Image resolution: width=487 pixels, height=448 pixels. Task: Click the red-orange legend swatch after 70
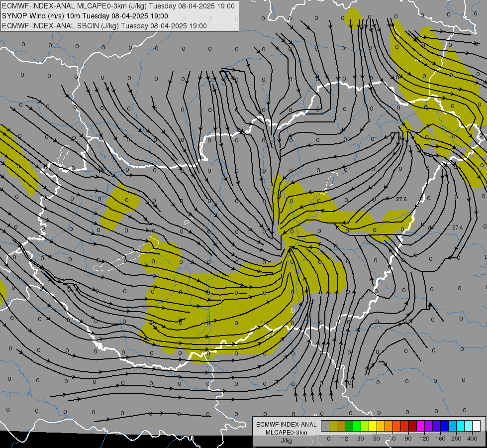pos(397,426)
